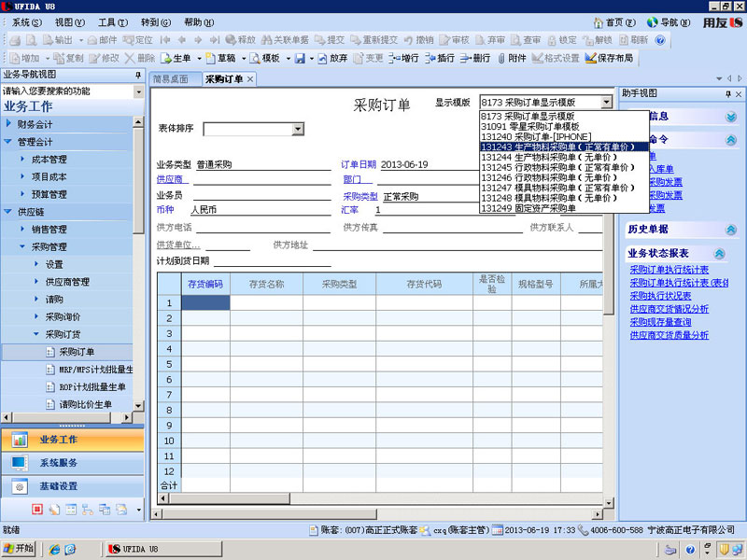Select template 131244 生产物料采购单(无单价)
Image resolution: width=747 pixels, height=560 pixels.
point(564,157)
